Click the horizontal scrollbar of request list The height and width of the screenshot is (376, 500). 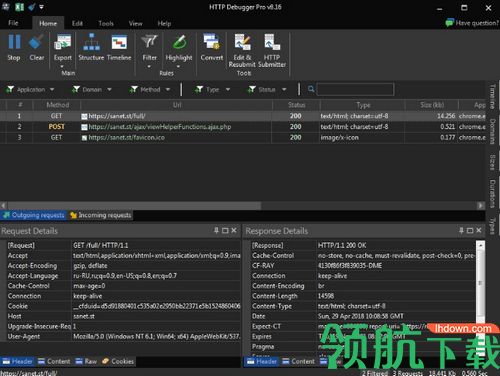(134, 205)
